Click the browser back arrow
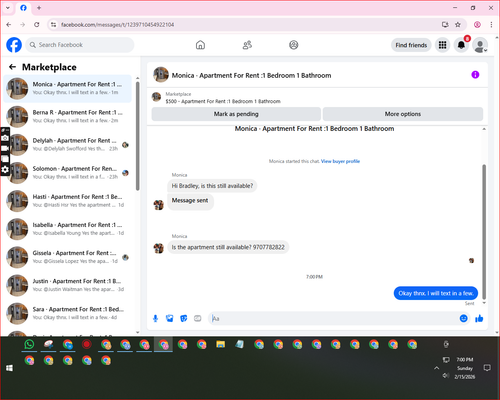The image size is (500, 400). click(9, 25)
